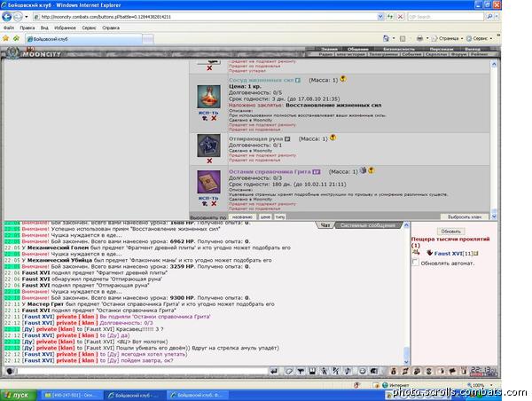The width and height of the screenshot is (532, 401).
Task: Open info icon next to Отпирающая руна
Action: pyautogui.click(x=287, y=139)
